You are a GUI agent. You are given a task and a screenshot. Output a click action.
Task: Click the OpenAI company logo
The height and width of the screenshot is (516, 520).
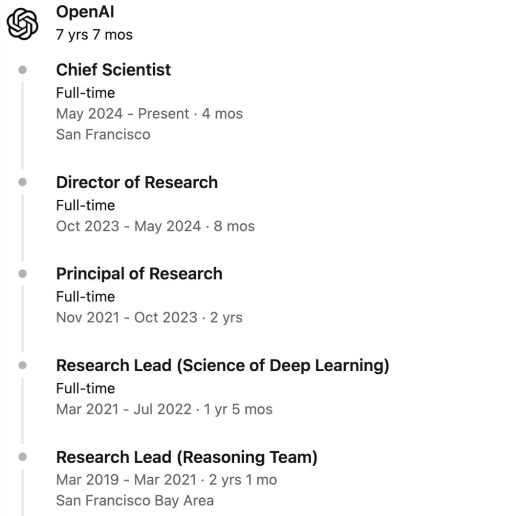click(22, 24)
